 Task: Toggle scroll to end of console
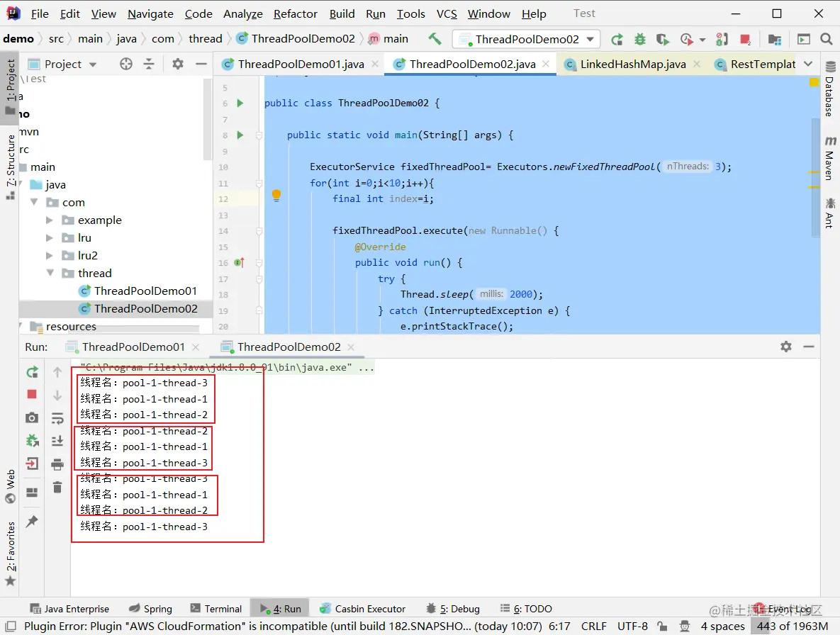click(57, 441)
